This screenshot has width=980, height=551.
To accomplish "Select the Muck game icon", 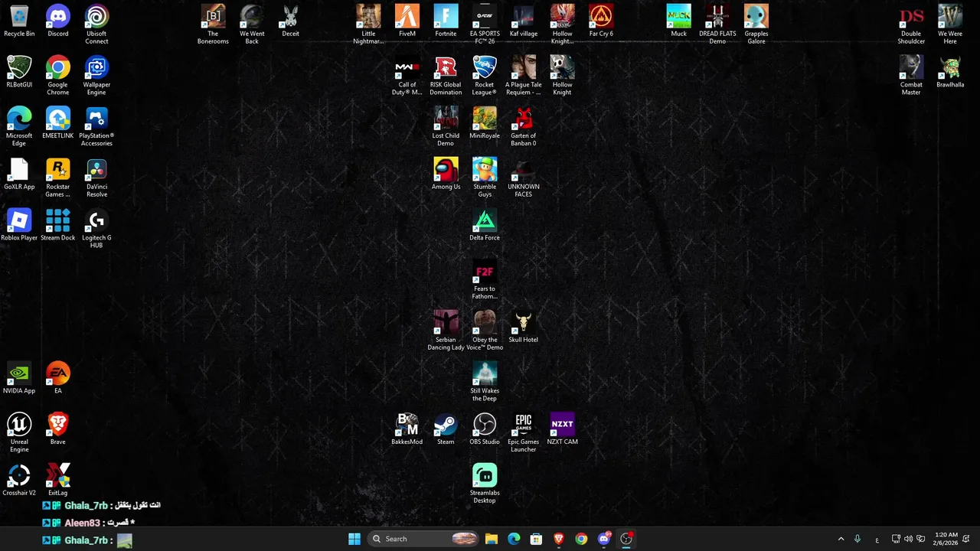I will click(678, 21).
